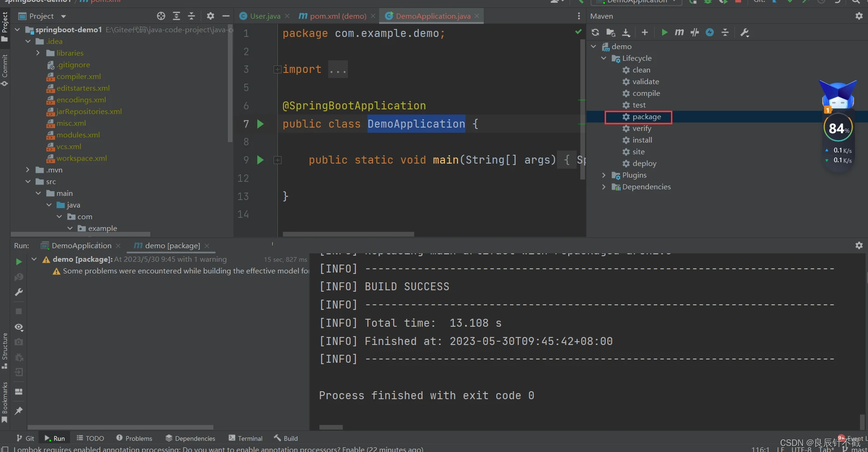
Task: Click locate file target icon in Project panel
Action: pos(161,16)
